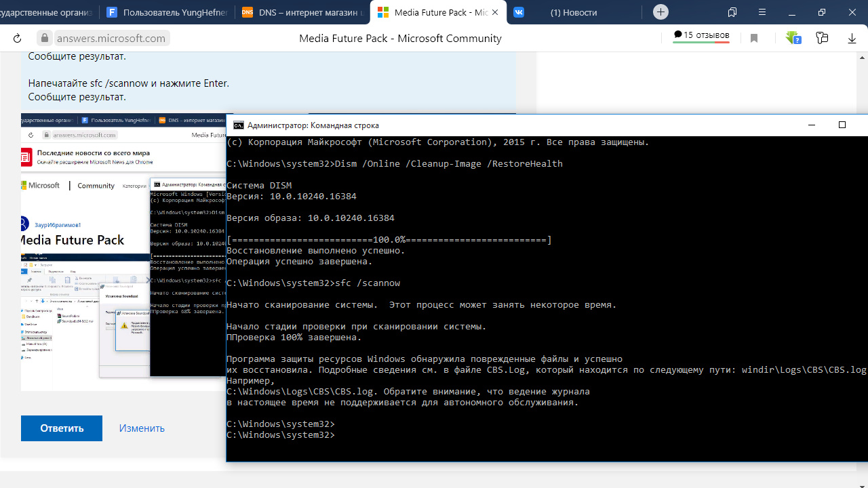The width and height of the screenshot is (868, 488).
Task: Click the 100.0% DISM progress bar line
Action: 389,240
